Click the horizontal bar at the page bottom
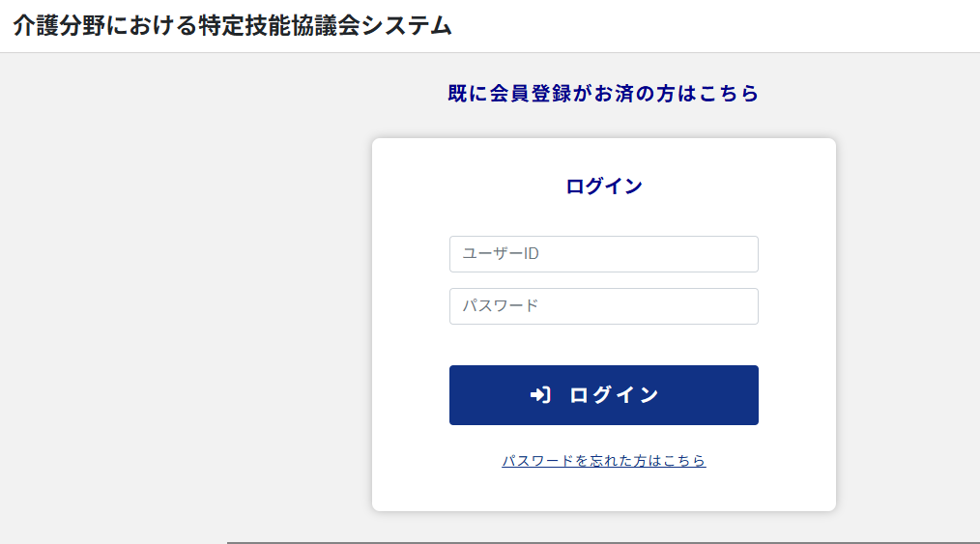Screen dimensions: 980x544 click(x=603, y=542)
